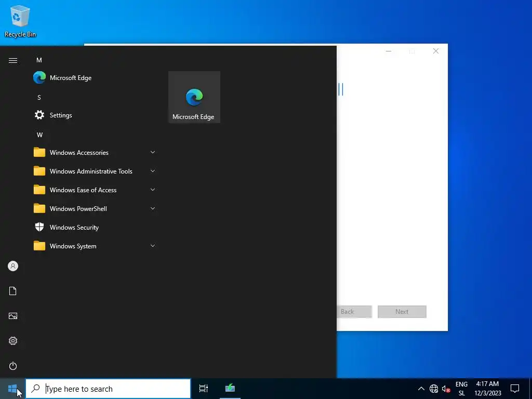Click the Back button in background window

tap(354, 312)
